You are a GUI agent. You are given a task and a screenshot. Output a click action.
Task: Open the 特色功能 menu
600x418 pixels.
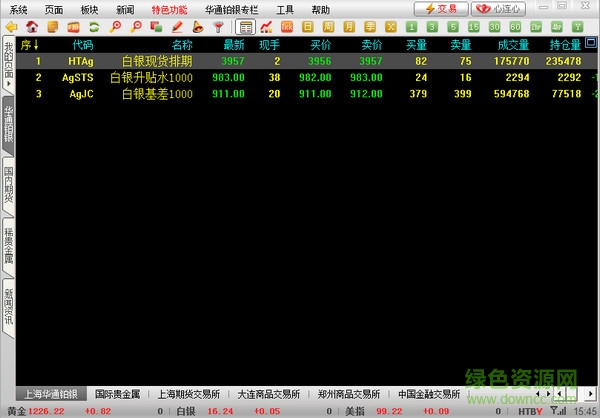(170, 10)
